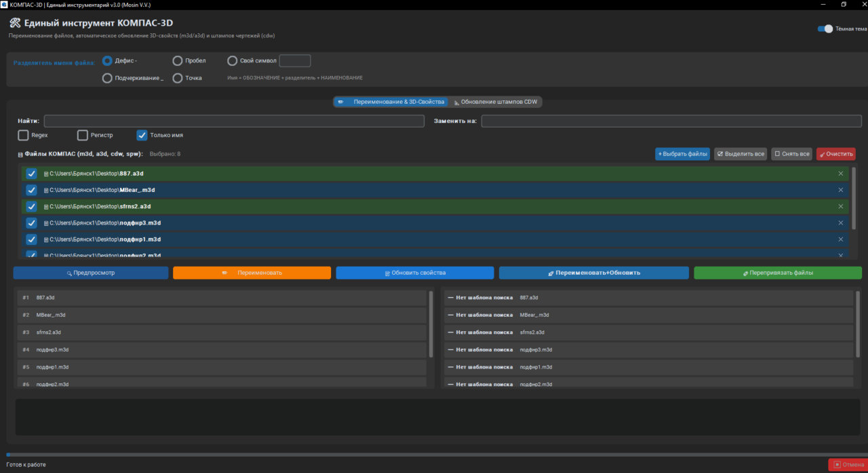Click the red Очистить button
This screenshot has width=868, height=473.
click(835, 154)
